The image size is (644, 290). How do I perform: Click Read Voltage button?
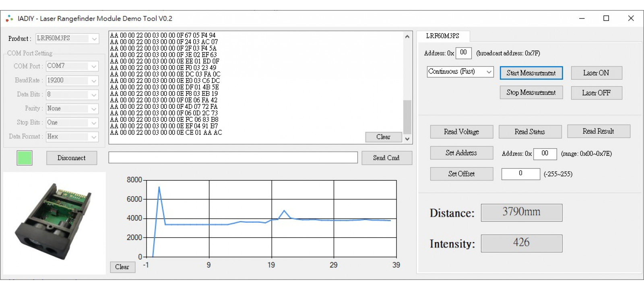pos(461,132)
